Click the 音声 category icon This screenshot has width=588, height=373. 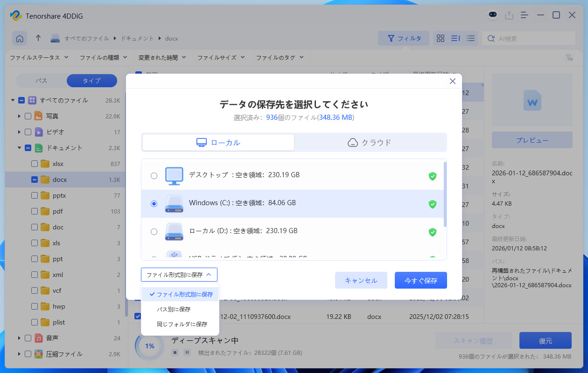pyautogui.click(x=38, y=338)
